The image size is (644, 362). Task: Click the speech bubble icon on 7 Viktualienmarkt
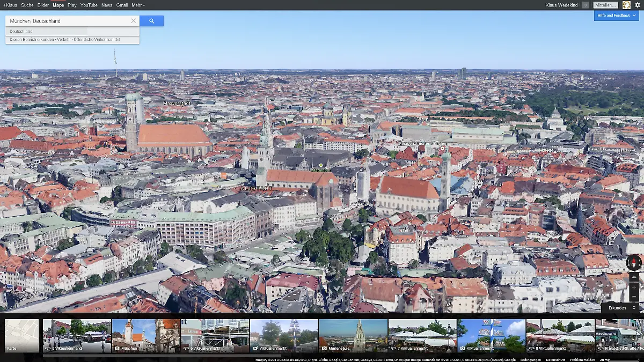click(393, 348)
